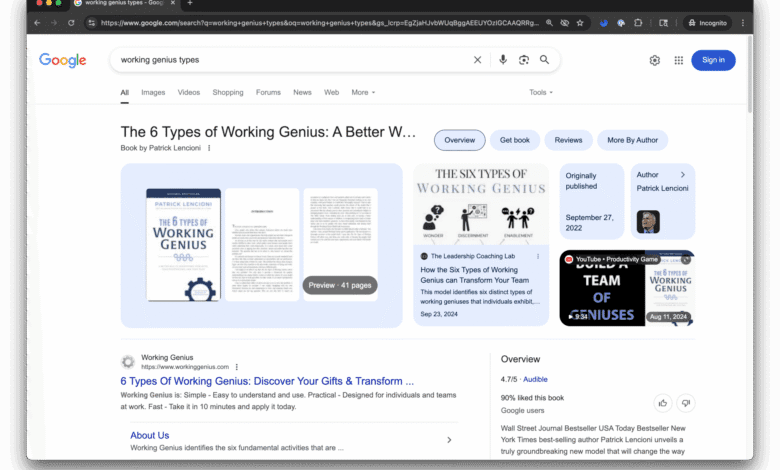Open options dots next to Patrick Lencioni

click(x=209, y=148)
